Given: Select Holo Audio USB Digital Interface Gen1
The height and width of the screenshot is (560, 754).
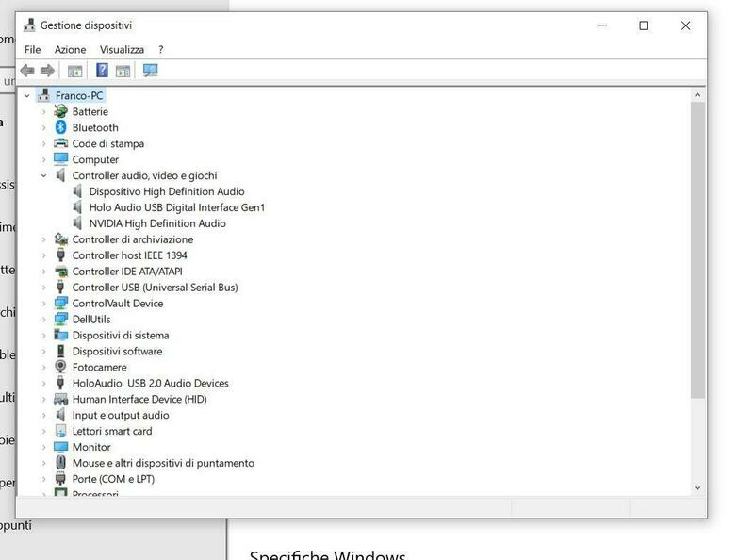Looking at the screenshot, I should pyautogui.click(x=177, y=207).
